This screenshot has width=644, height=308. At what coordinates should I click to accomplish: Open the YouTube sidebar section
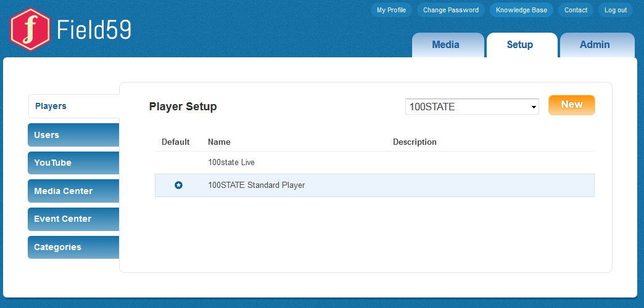tap(73, 163)
